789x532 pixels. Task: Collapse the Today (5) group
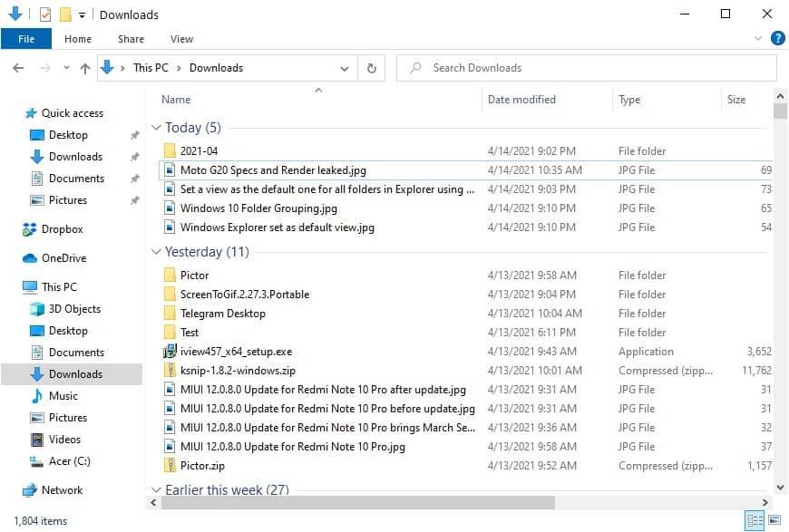[x=156, y=128]
